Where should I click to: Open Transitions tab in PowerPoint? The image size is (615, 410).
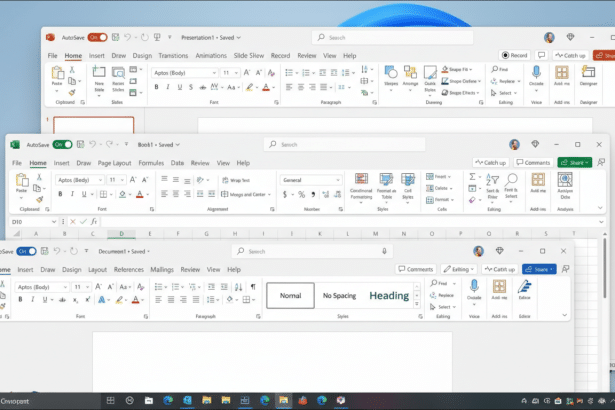[173, 56]
